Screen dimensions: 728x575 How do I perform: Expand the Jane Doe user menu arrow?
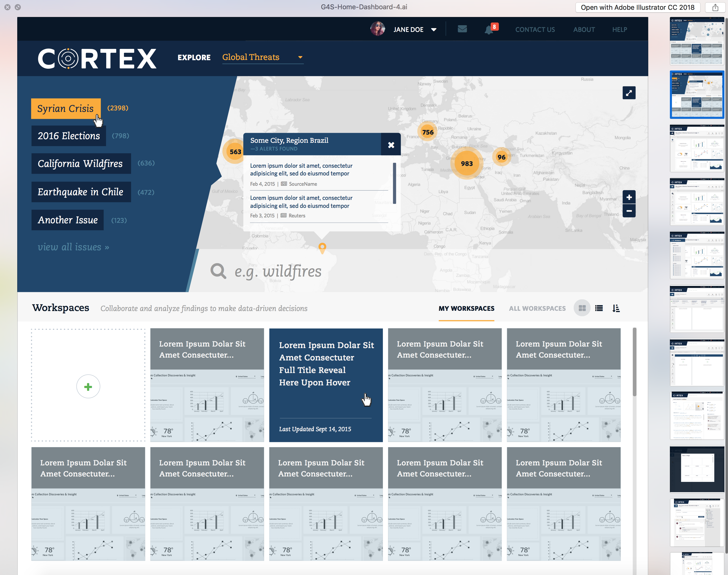(x=434, y=30)
